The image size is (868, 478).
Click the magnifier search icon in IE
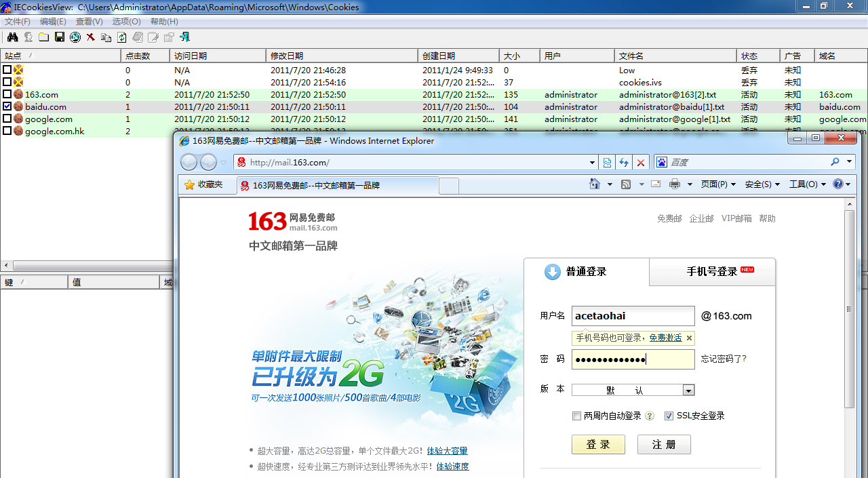pos(835,162)
